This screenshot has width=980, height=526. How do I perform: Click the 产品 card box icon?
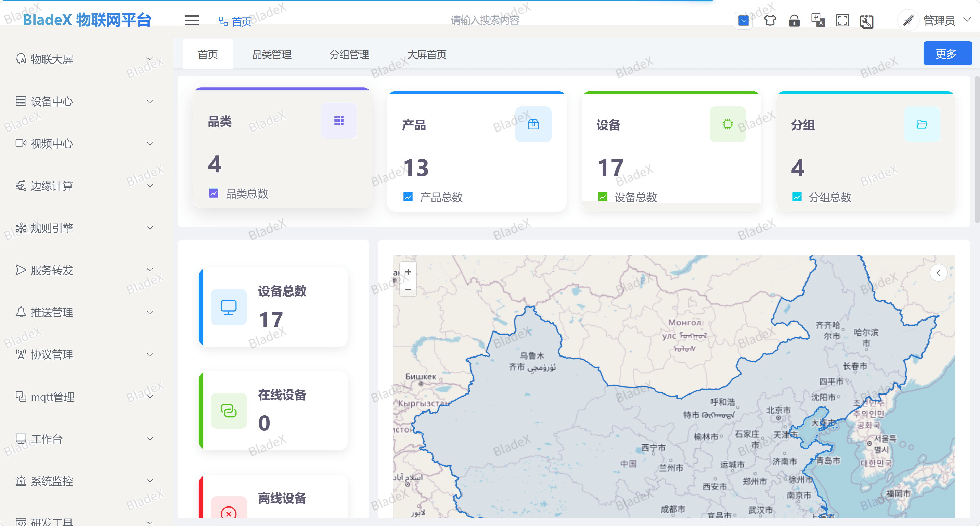pos(533,124)
